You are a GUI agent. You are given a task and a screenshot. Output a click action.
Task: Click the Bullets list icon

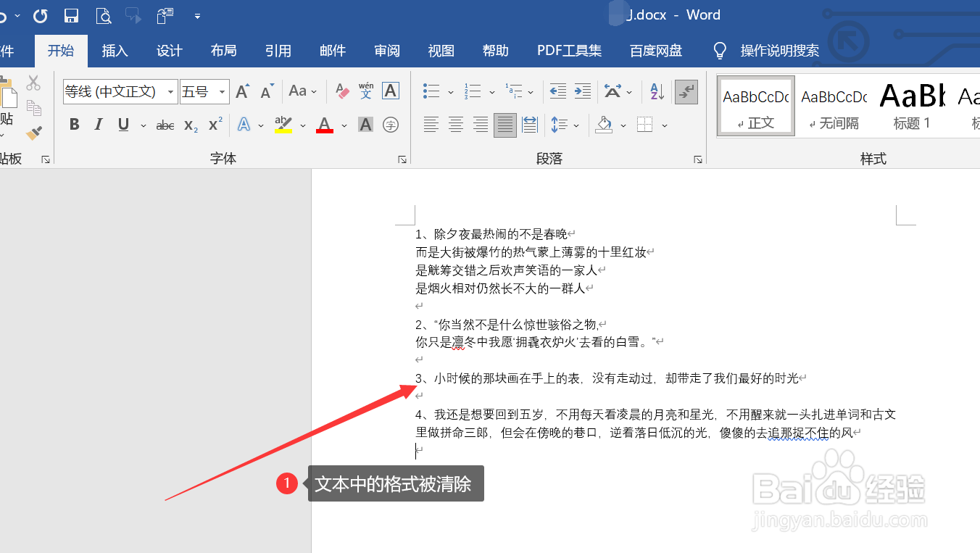pyautogui.click(x=431, y=91)
